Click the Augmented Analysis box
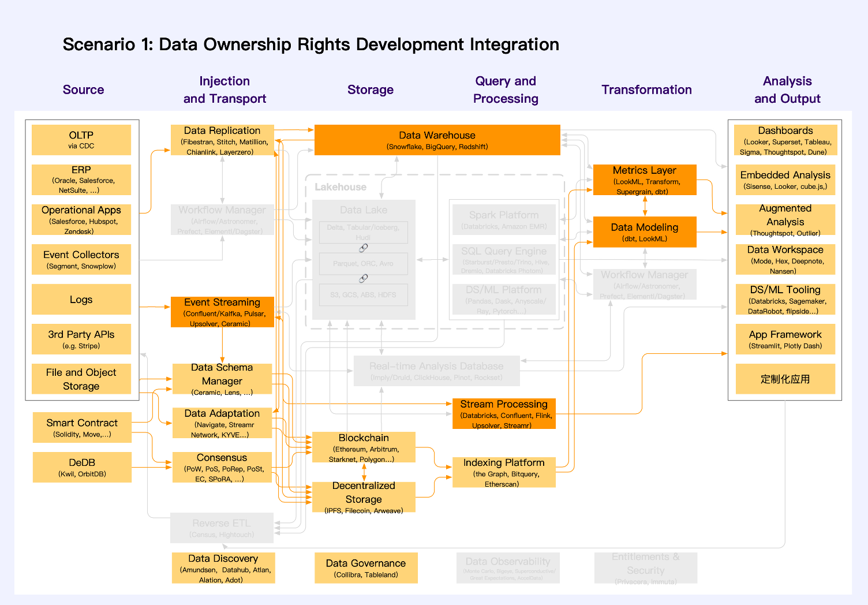This screenshot has height=605, width=868. click(x=785, y=220)
